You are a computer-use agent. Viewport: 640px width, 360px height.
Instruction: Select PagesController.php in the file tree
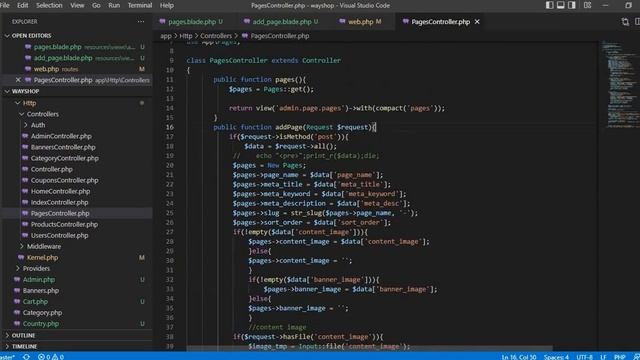pos(77,213)
